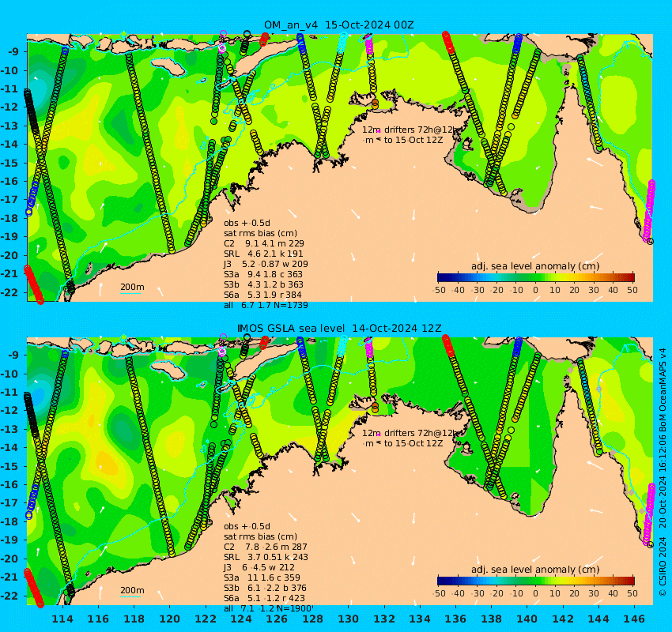Click the 'J3 6 4.5 w 212' statistics row
The width and height of the screenshot is (672, 632).
tap(259, 568)
